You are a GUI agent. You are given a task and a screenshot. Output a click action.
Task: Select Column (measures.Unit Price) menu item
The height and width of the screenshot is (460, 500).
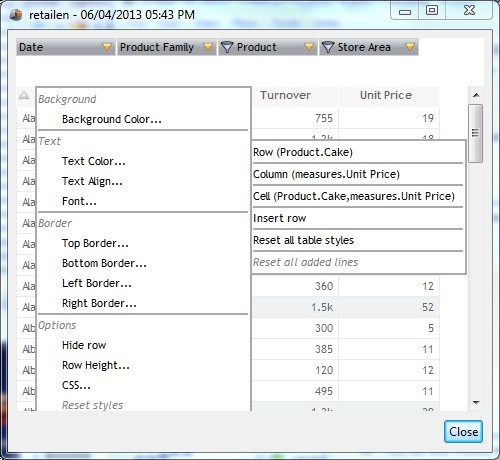(x=358, y=174)
